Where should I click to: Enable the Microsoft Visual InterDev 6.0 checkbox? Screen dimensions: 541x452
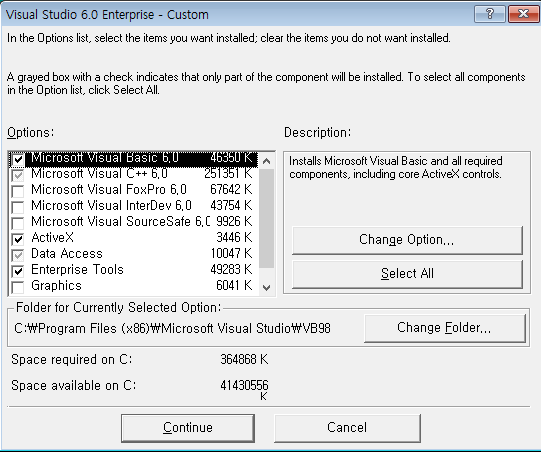point(18,207)
